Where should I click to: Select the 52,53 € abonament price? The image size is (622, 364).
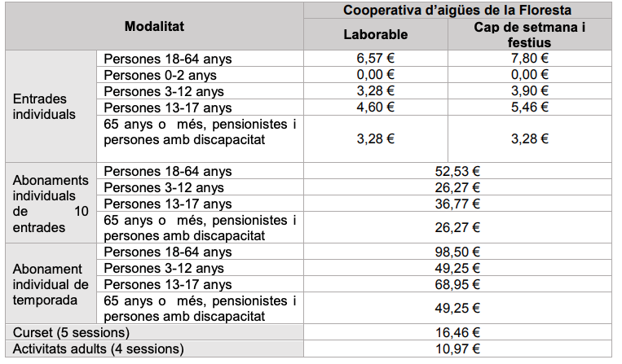pyautogui.click(x=457, y=171)
